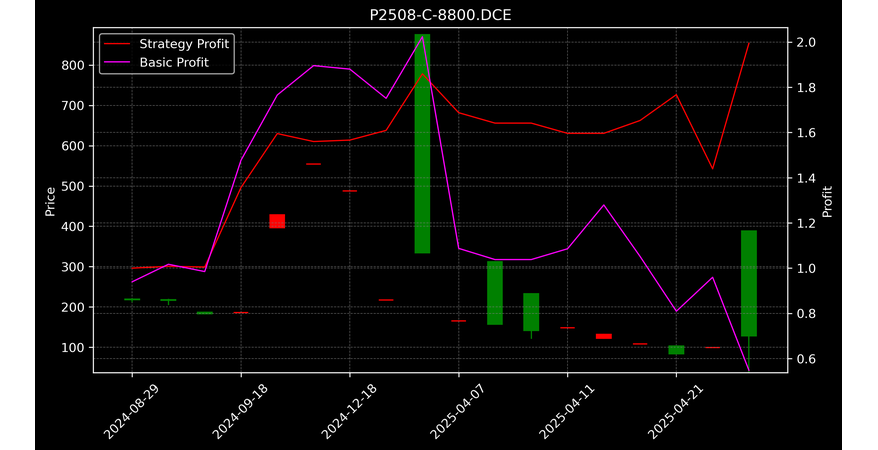Viewport: 878px width, 450px height.
Task: Click the 400 tick on Price axis
Action: coord(73,227)
